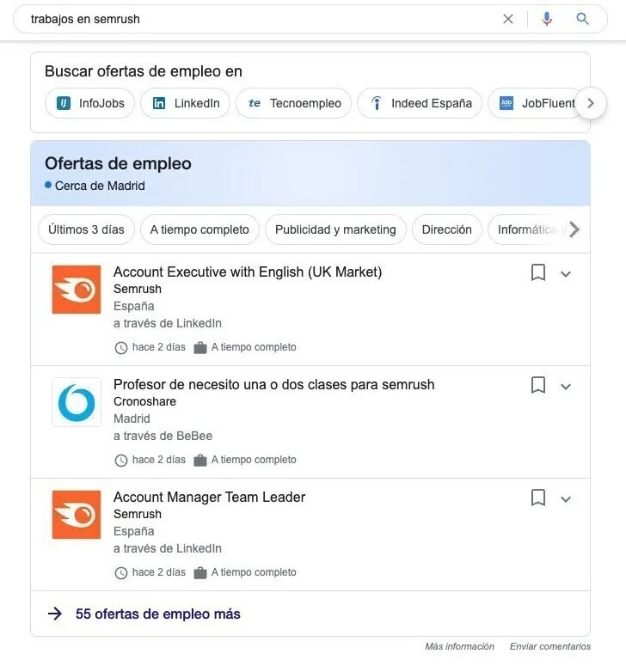Open the Account Manager Team Leader title
626x672 pixels.
[209, 498]
